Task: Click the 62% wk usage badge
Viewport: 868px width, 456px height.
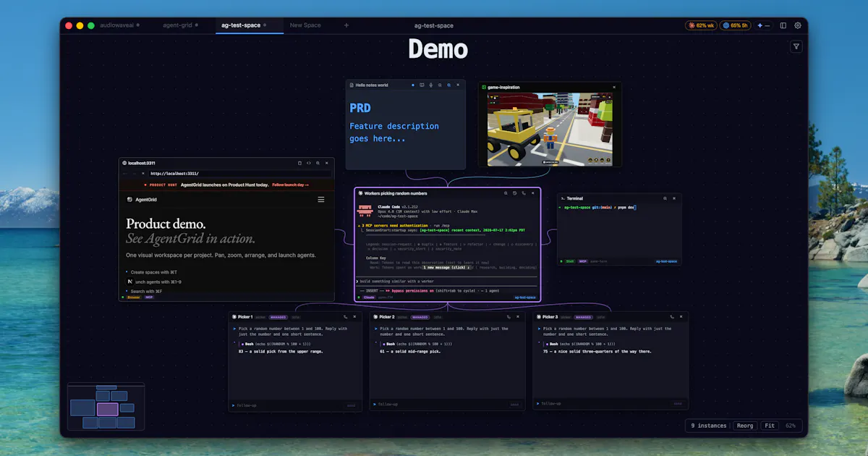Action: (701, 25)
